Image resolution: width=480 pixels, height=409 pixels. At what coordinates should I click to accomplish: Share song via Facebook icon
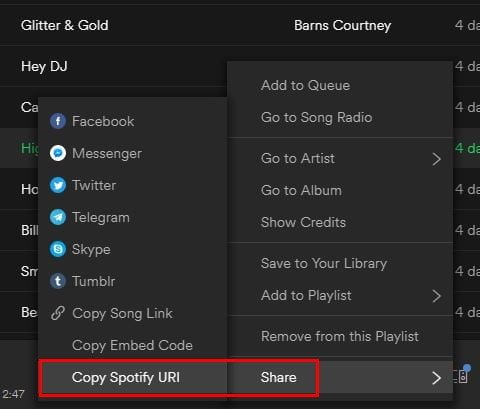pyautogui.click(x=58, y=121)
